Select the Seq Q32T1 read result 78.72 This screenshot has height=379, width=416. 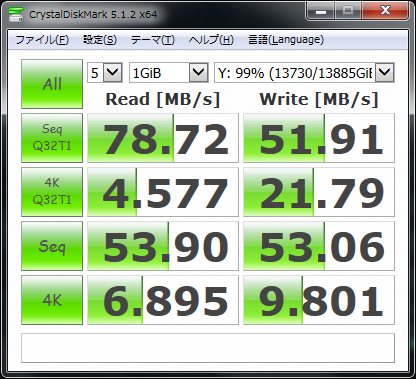pyautogui.click(x=163, y=138)
